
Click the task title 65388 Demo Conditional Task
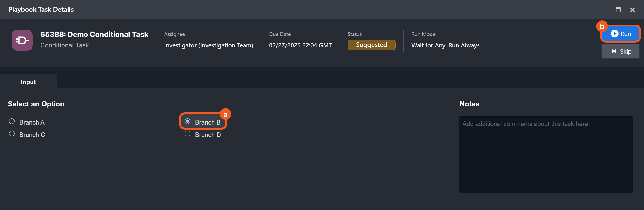coord(94,35)
